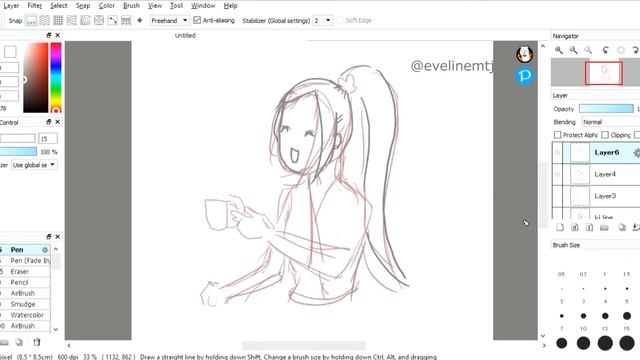Viewport: 640px width, 360px height.
Task: Float the Color panel
Action: [x=49, y=35]
